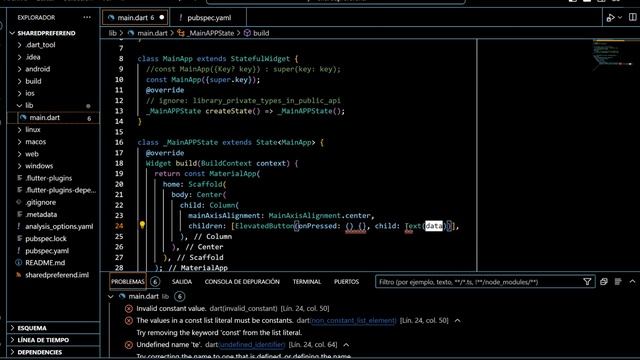Click 'Try removing the keyword const' hint row
The height and width of the screenshot is (360, 640).
[219, 333]
